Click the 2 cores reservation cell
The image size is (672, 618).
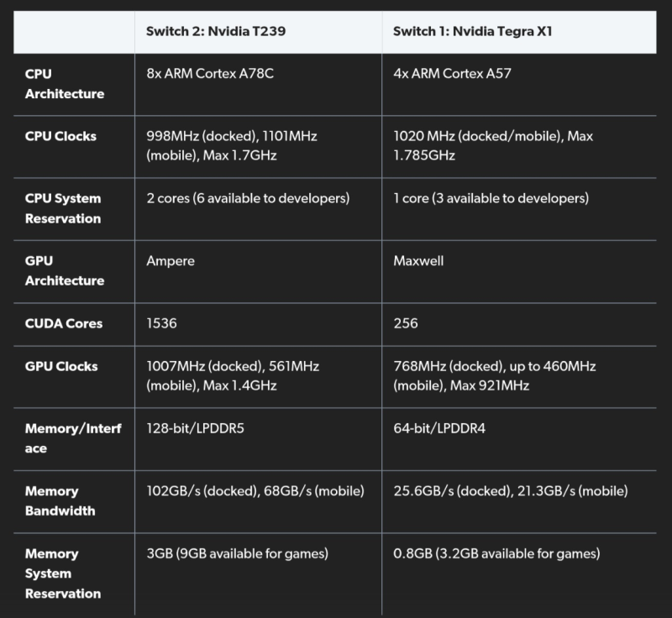pos(248,198)
